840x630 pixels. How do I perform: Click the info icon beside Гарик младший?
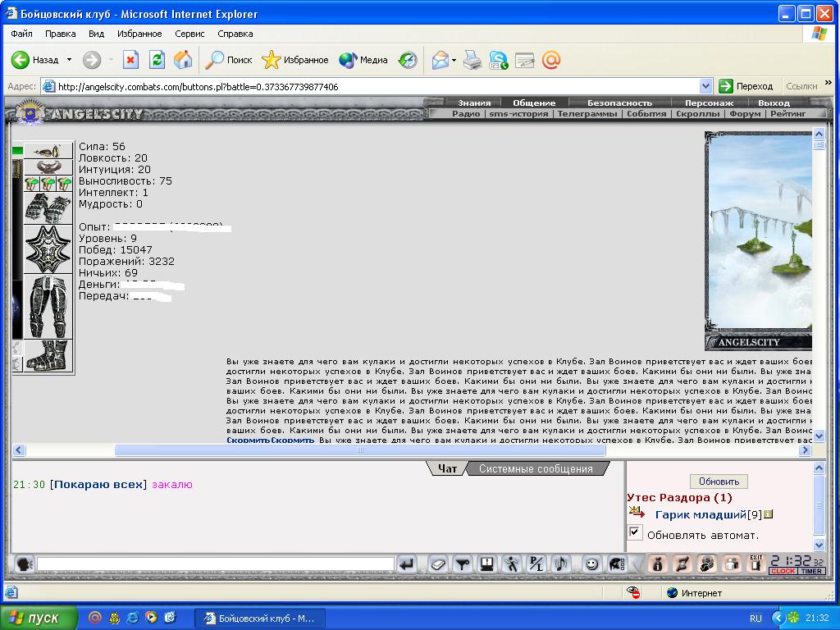(x=768, y=514)
